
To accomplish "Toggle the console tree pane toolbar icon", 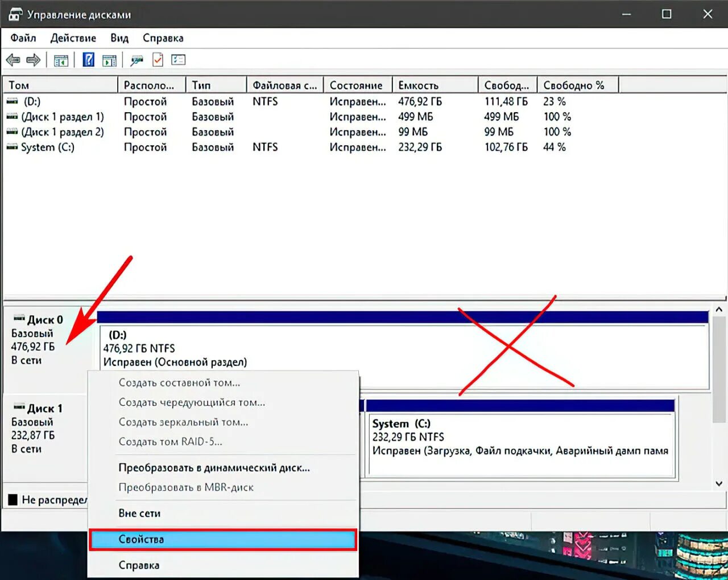I will 61,60.
